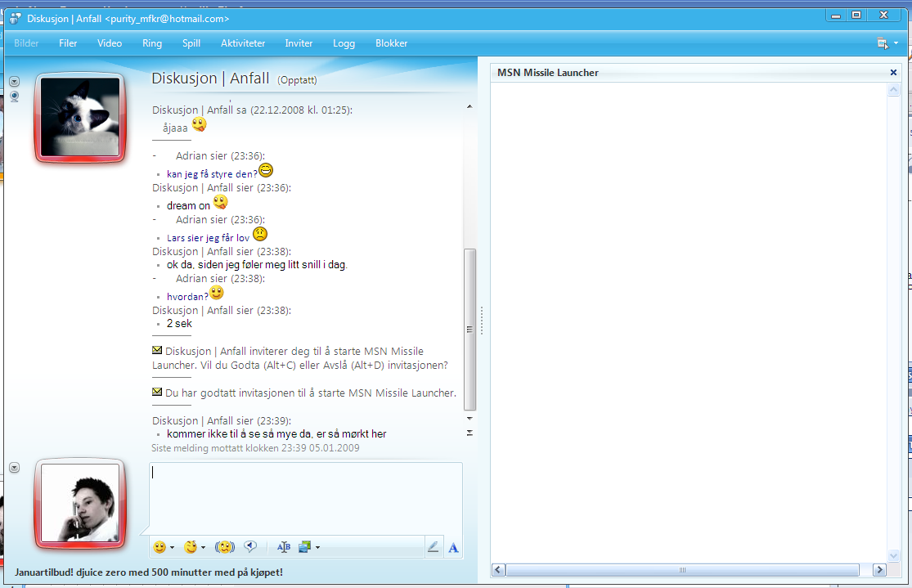The width and height of the screenshot is (912, 588).
Task: Open the Bilder menu
Action: pyautogui.click(x=26, y=43)
